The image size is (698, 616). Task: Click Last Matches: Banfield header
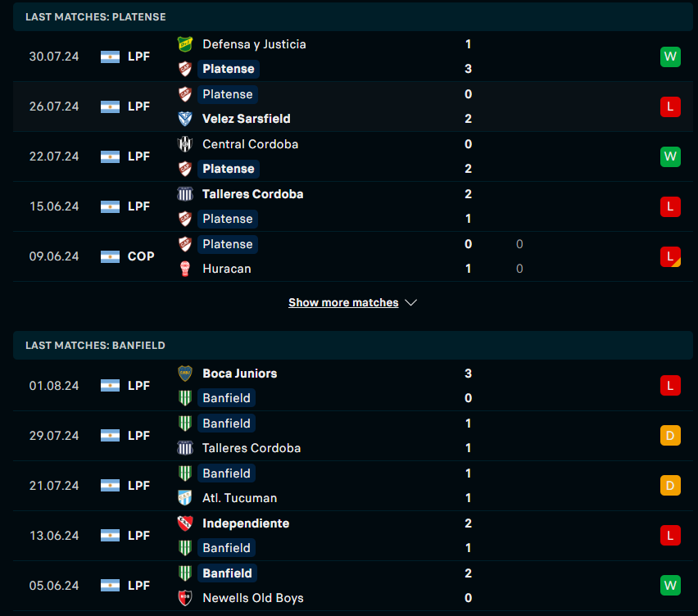click(95, 346)
